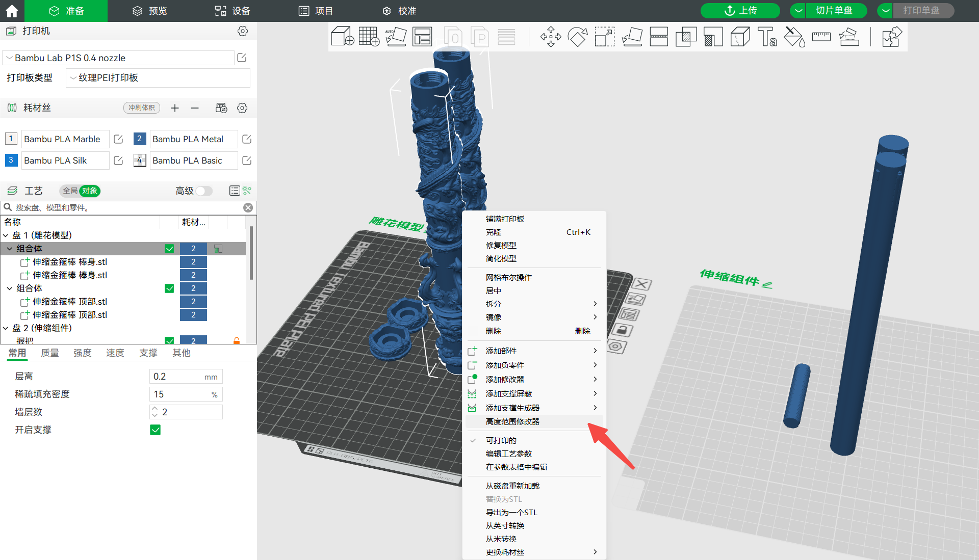The height and width of the screenshot is (560, 979).
Task: Click the lock icon beside plate 1
Action: (622, 330)
